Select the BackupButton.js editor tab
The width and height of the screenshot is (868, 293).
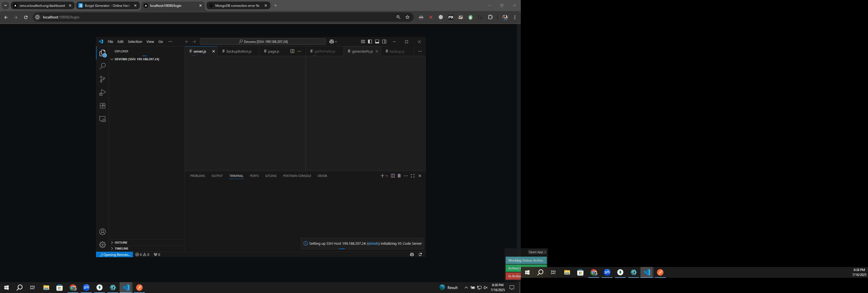point(239,51)
